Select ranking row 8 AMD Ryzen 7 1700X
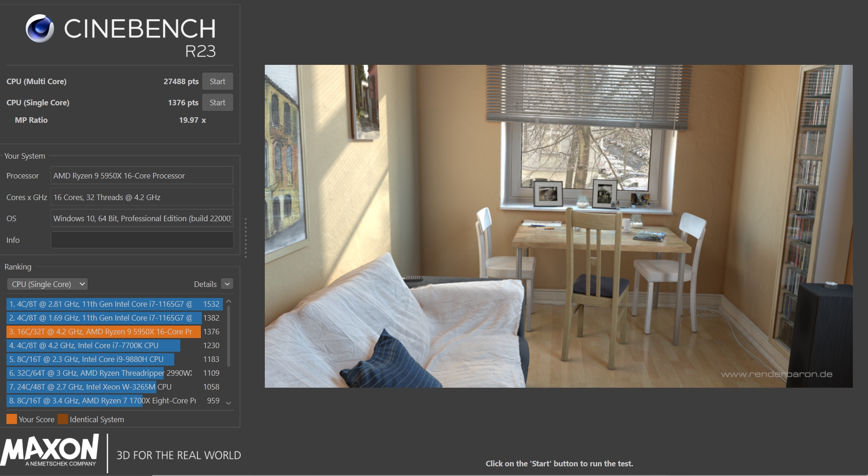868x476 pixels. pyautogui.click(x=114, y=401)
